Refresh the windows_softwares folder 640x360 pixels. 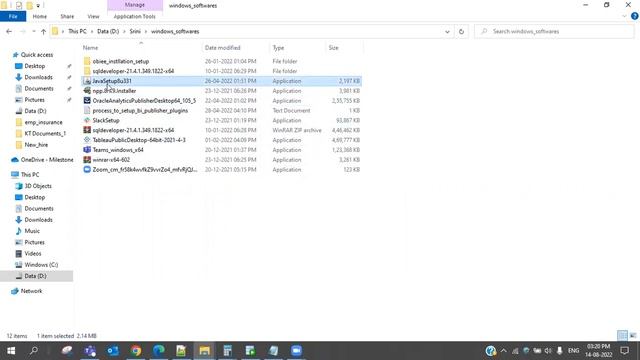click(461, 31)
